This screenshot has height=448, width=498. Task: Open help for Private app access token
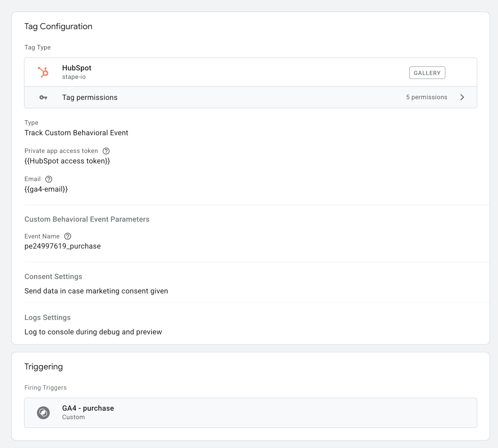(106, 151)
